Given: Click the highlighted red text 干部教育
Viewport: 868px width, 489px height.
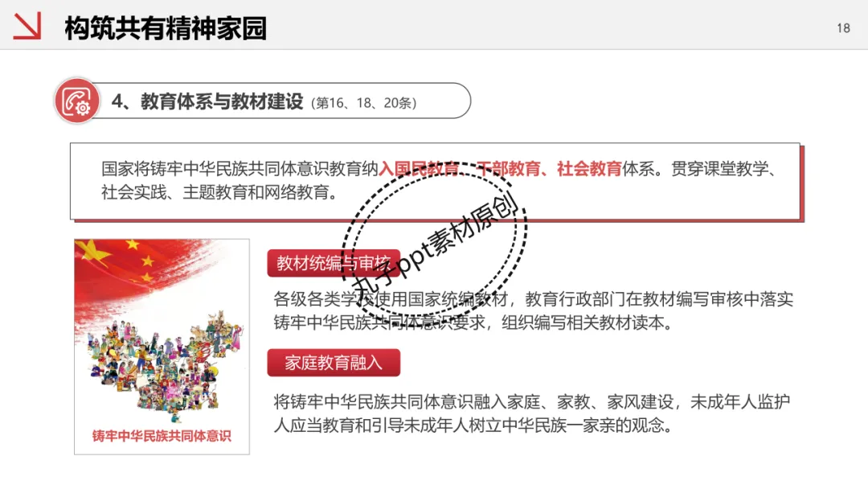Looking at the screenshot, I should (x=508, y=168).
